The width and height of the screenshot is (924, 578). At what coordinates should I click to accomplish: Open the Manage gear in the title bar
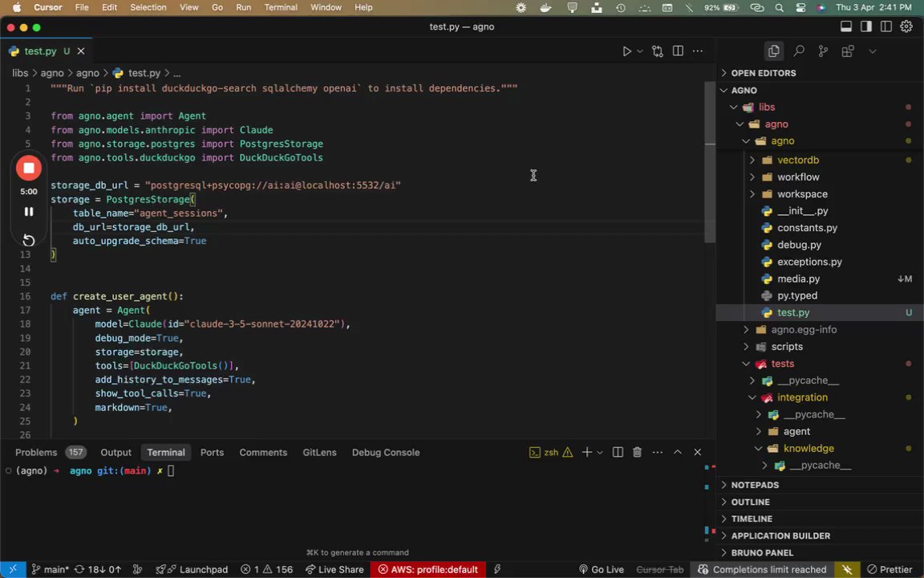pos(906,26)
